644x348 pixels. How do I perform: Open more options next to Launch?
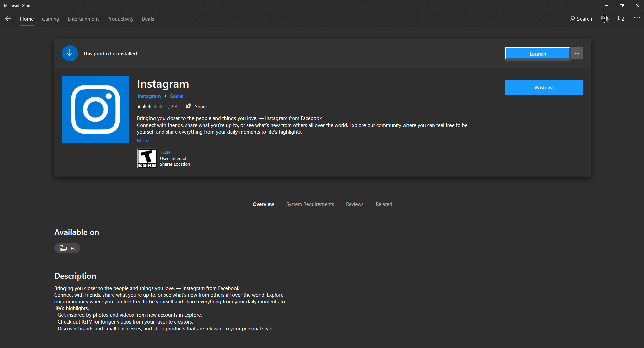(x=577, y=54)
